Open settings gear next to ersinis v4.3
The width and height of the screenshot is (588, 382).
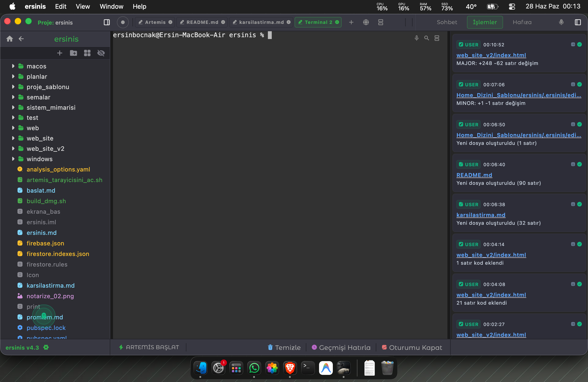[46, 347]
